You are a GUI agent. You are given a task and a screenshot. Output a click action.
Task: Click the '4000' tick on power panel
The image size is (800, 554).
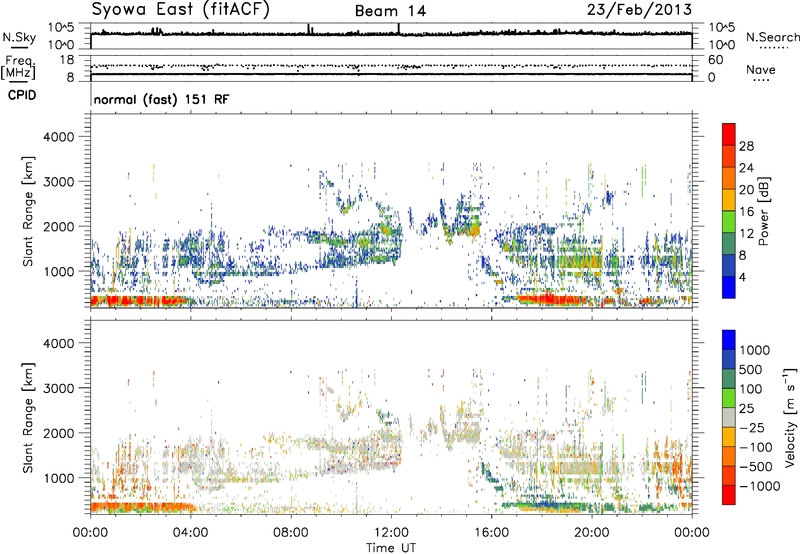(58, 137)
